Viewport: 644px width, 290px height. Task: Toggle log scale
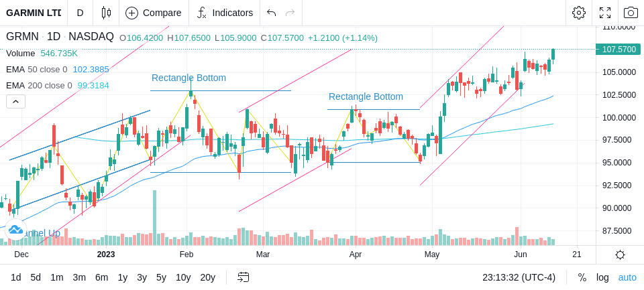coord(602,277)
